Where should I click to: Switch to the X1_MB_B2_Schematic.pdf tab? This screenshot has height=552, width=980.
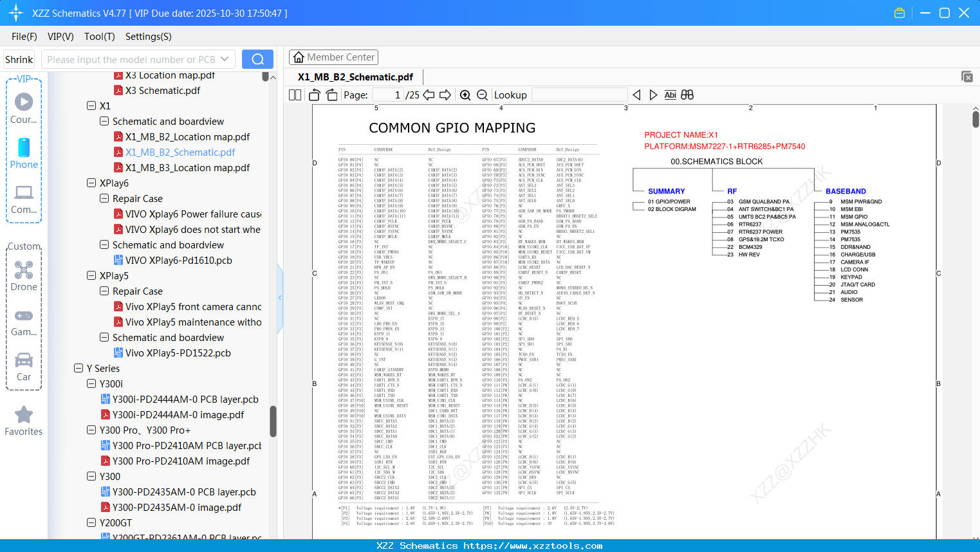[354, 77]
